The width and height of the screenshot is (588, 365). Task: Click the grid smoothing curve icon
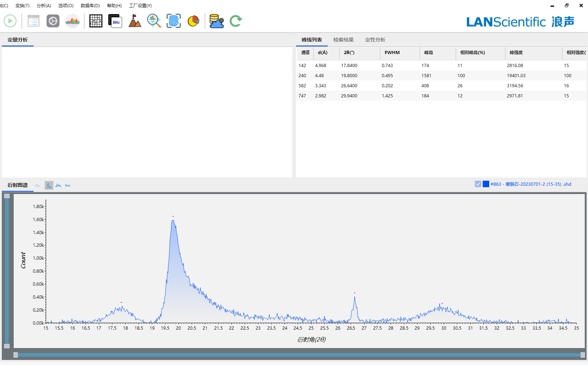96,21
